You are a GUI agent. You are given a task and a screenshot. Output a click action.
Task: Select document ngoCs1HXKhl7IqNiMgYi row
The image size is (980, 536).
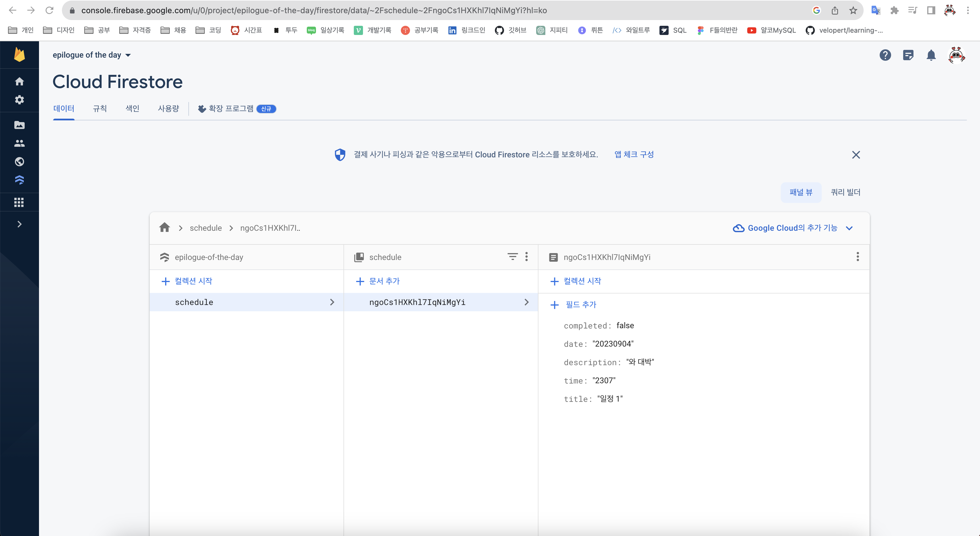click(x=441, y=302)
